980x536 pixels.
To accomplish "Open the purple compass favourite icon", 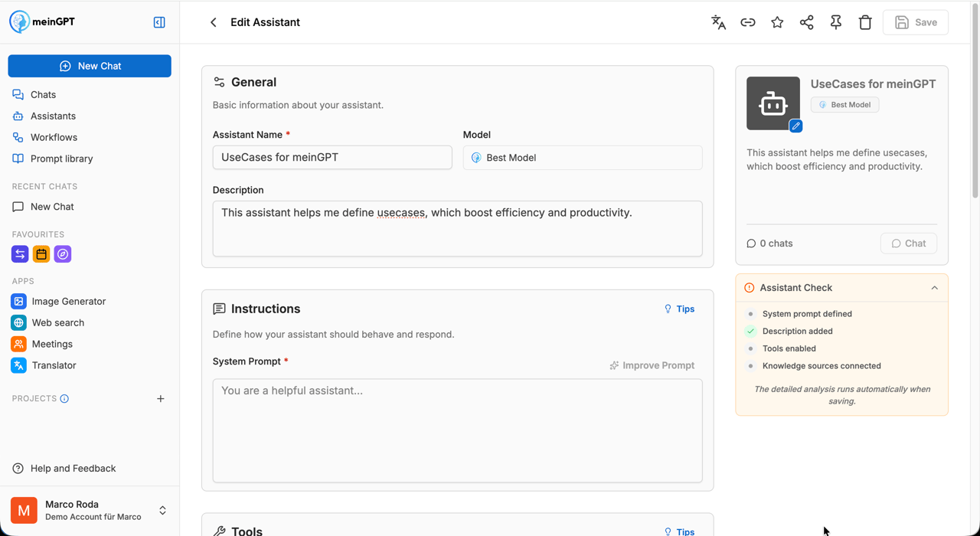I will 63,254.
